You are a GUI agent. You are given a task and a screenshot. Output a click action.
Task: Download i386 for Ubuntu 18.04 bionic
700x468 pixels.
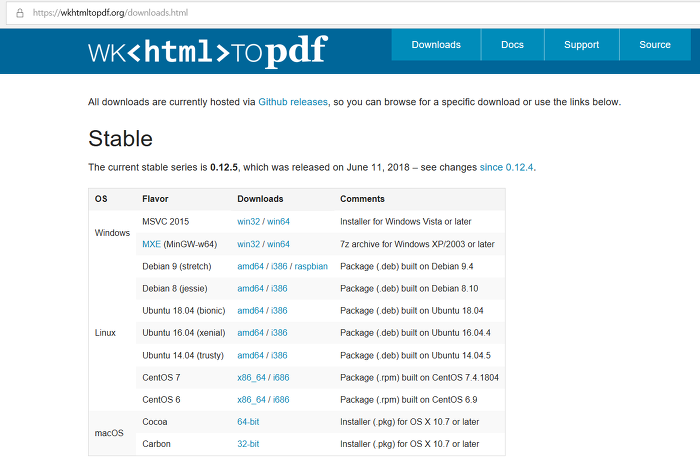click(279, 310)
